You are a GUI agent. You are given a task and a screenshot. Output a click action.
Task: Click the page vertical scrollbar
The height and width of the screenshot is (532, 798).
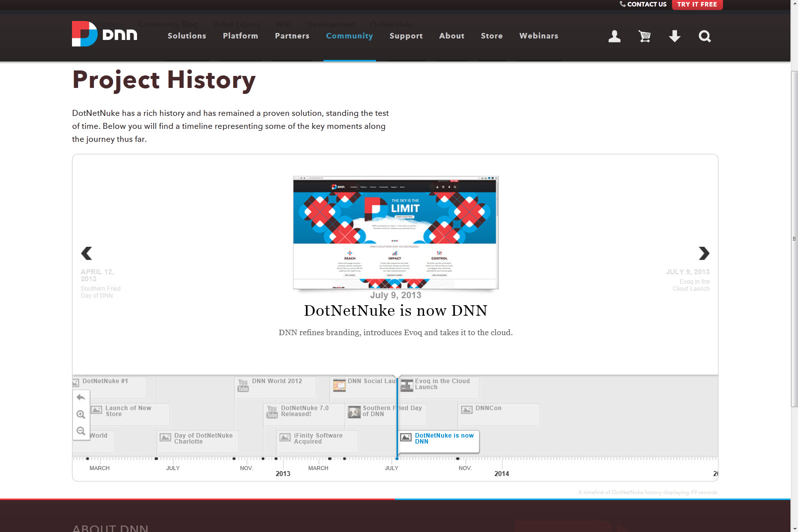click(794, 239)
